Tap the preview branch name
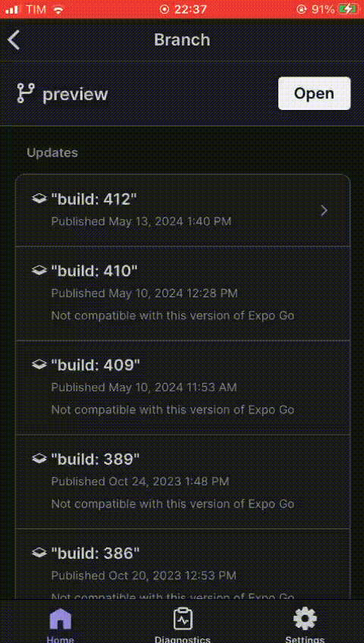This screenshot has width=364, height=643. point(75,94)
